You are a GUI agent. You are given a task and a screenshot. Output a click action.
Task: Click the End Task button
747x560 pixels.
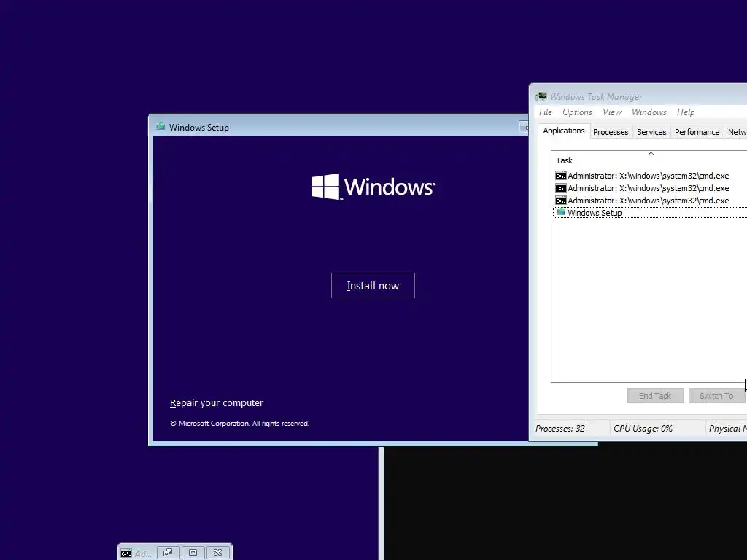655,396
